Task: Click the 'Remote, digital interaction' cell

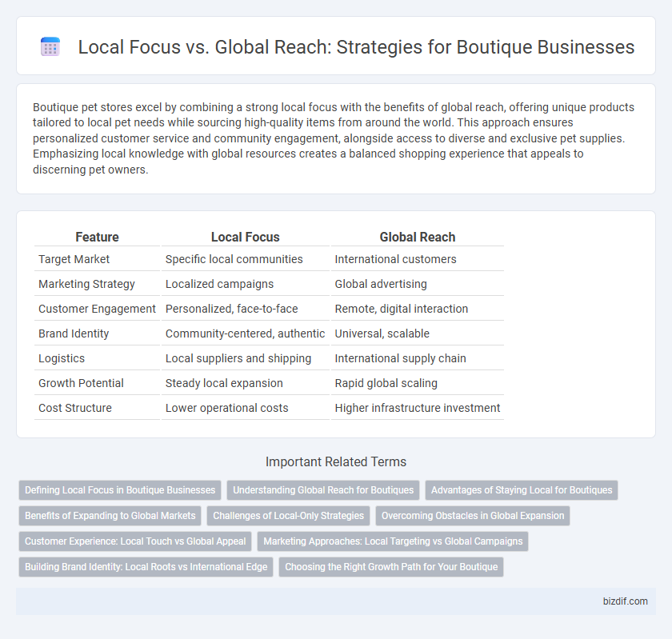Action: pyautogui.click(x=418, y=309)
